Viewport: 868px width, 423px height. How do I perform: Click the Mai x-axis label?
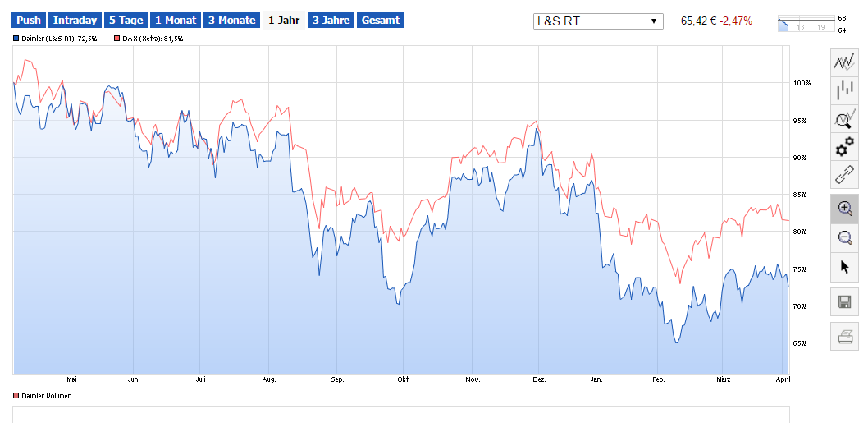click(x=71, y=379)
